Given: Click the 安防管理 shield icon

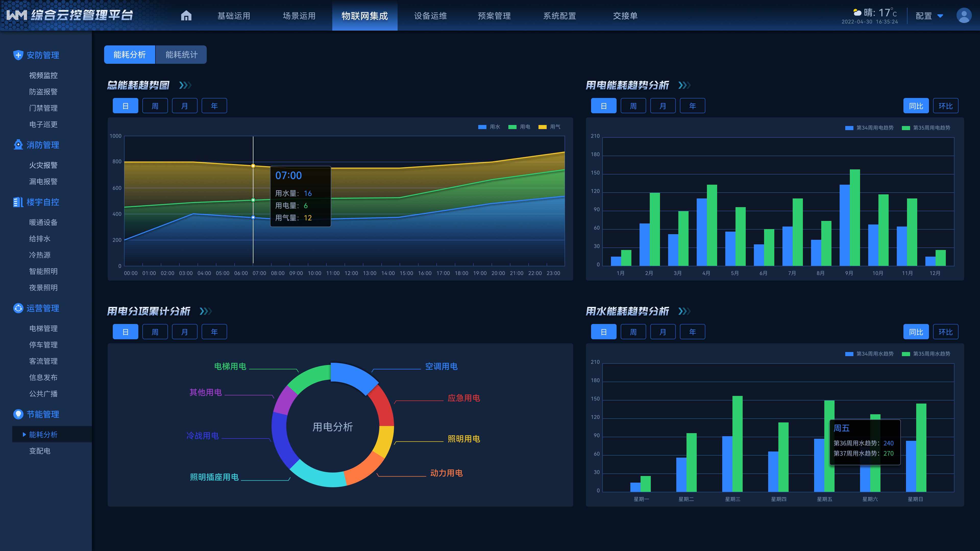Looking at the screenshot, I should tap(18, 55).
